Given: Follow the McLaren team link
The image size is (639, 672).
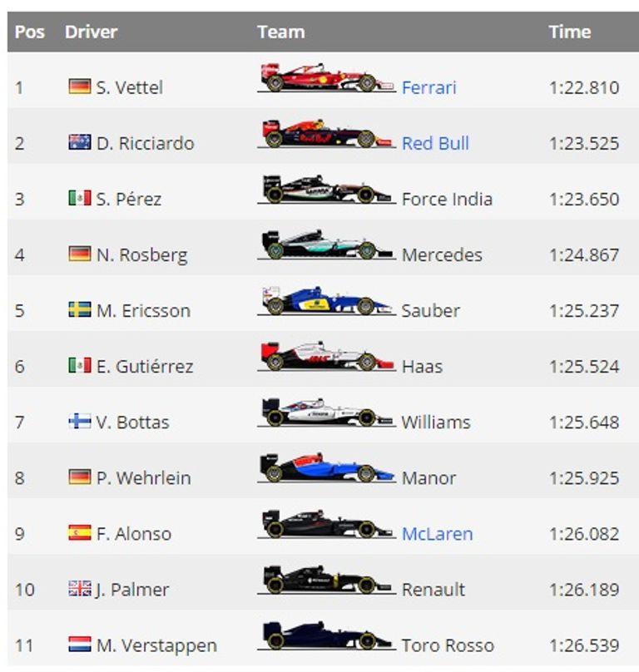Looking at the screenshot, I should click(437, 533).
